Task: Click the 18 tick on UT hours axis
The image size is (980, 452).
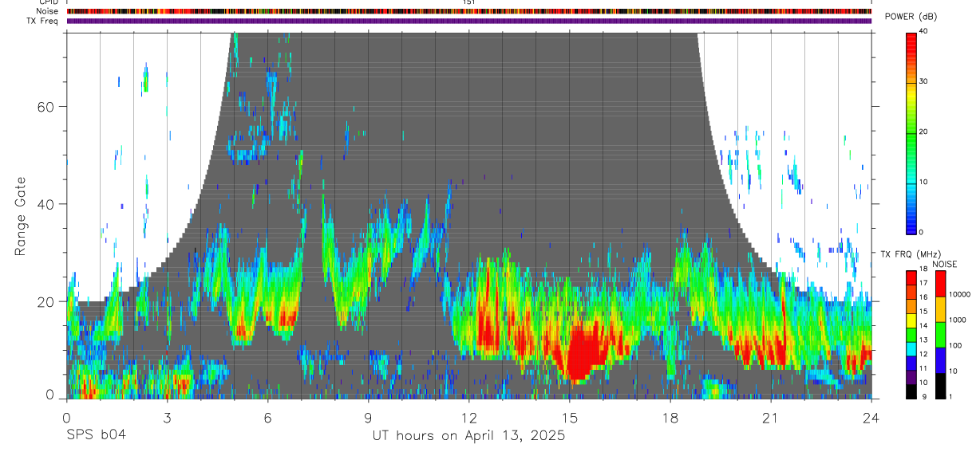Action: point(670,418)
